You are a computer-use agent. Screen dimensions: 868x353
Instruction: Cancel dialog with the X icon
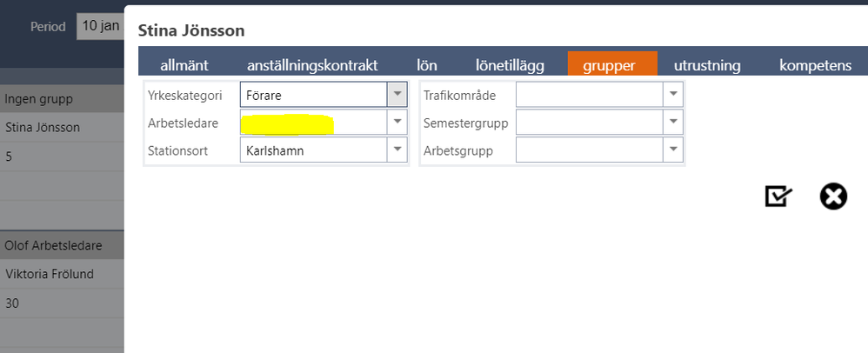tap(833, 196)
